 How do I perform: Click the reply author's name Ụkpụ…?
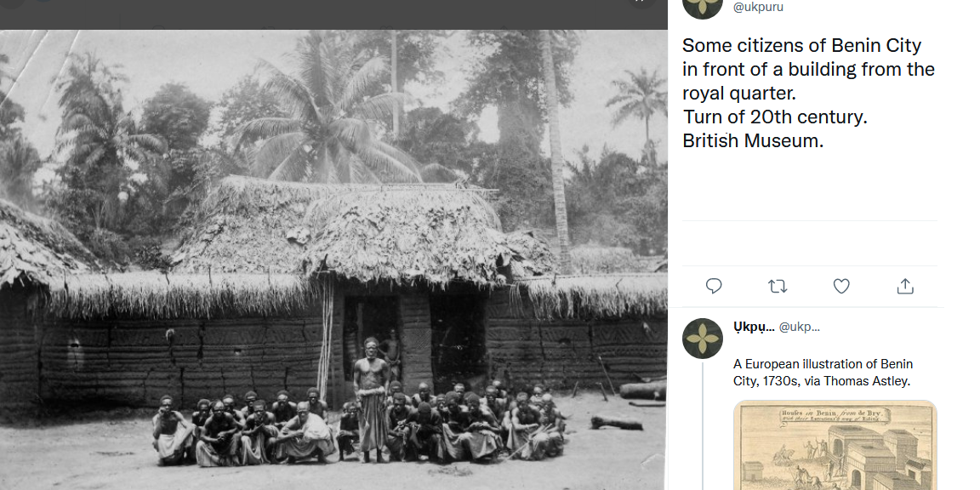754,327
